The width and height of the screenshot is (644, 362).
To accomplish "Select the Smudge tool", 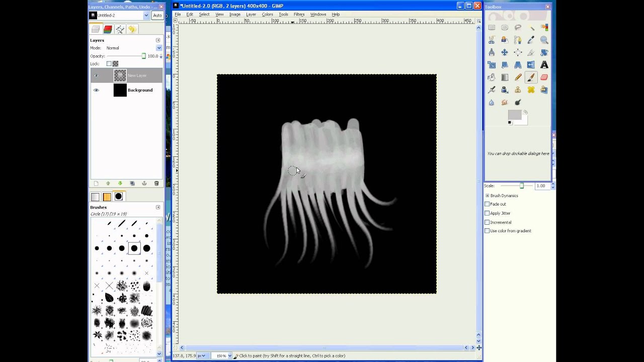I will [505, 102].
